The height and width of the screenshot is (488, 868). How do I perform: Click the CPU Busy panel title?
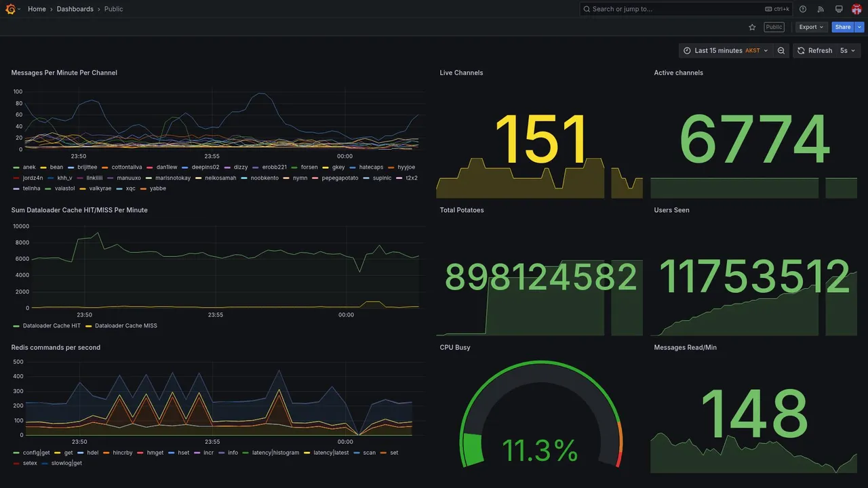454,348
